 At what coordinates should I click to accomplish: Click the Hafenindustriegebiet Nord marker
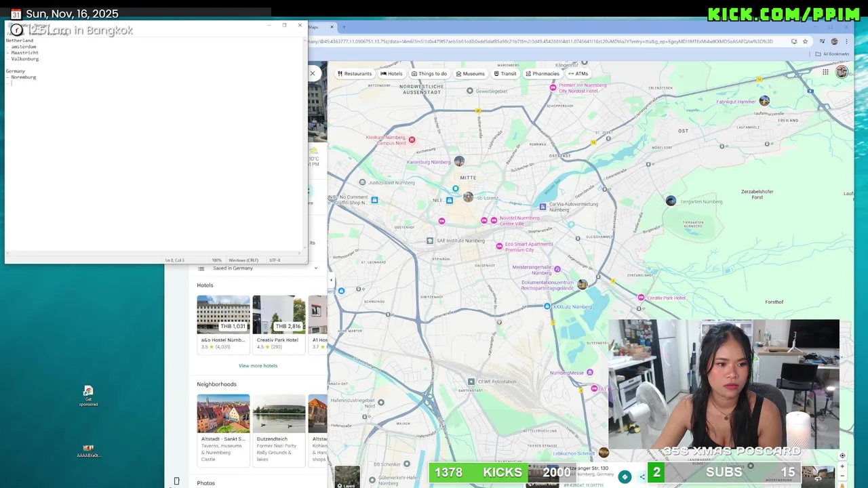[380, 403]
